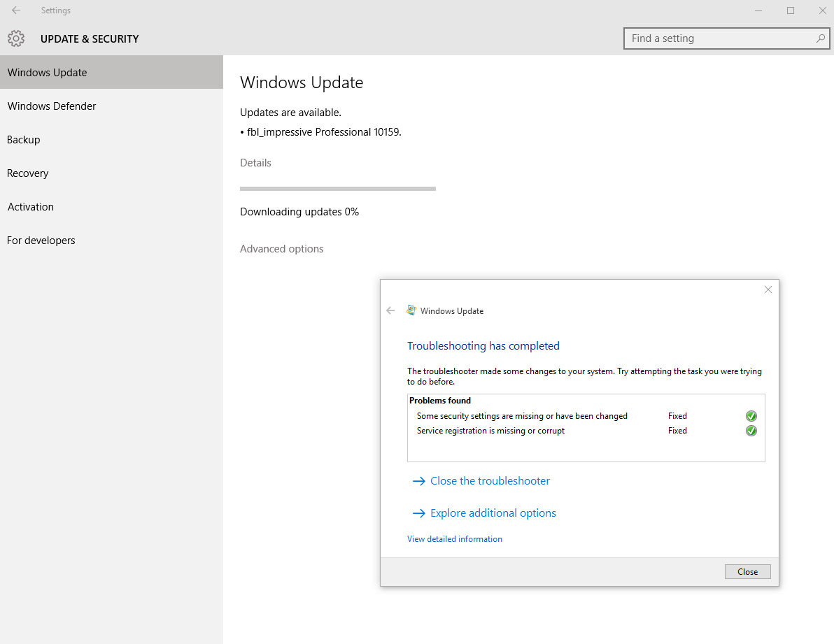The height and width of the screenshot is (644, 834).
Task: Click Downloading updates 0% status
Action: (299, 211)
